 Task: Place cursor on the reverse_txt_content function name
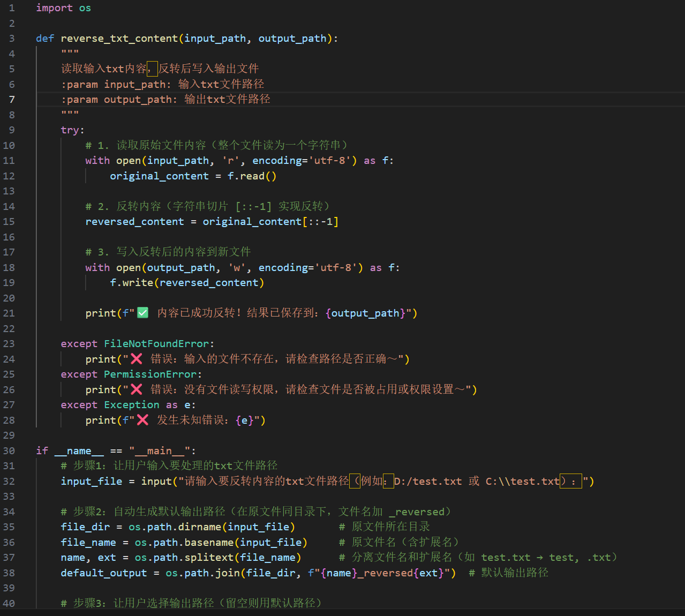point(119,39)
